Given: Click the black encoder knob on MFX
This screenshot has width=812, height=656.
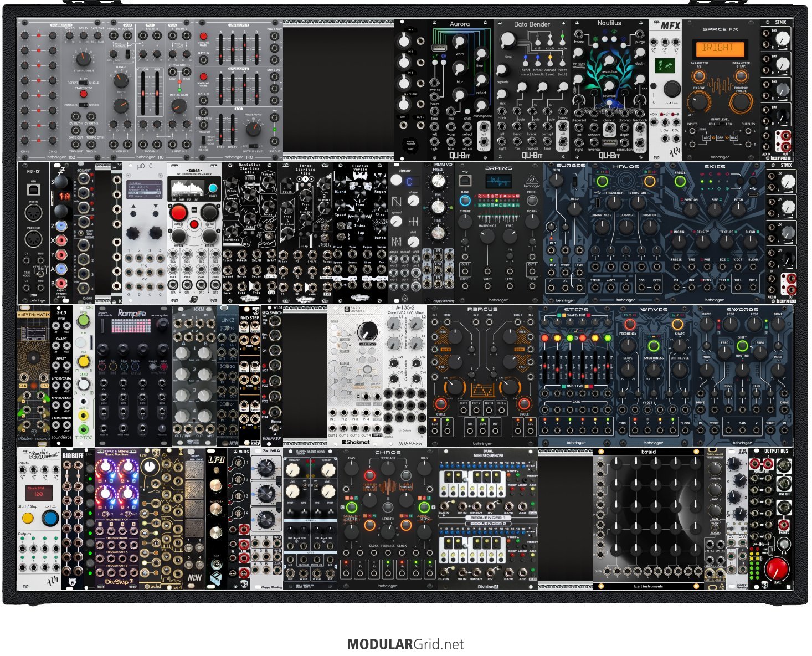Looking at the screenshot, I should click(672, 89).
